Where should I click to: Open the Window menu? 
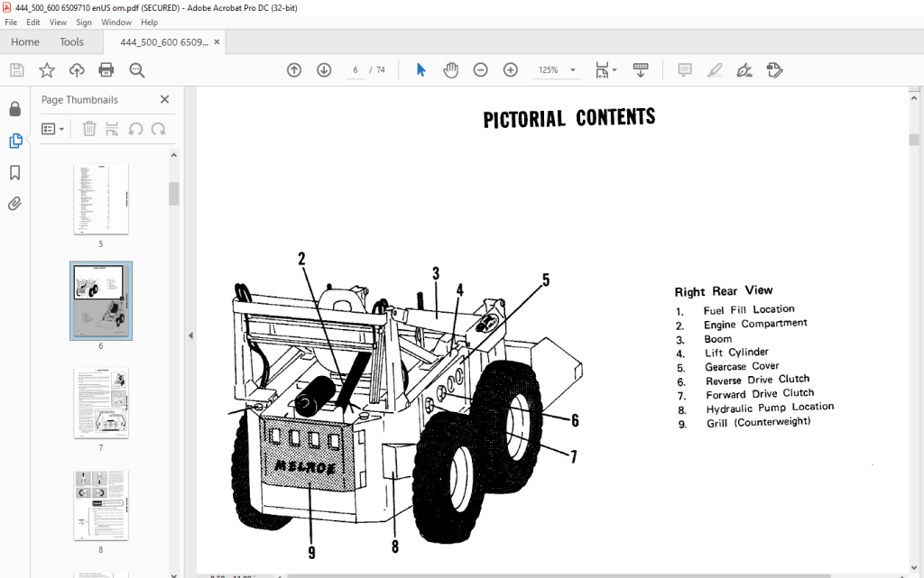point(116,23)
